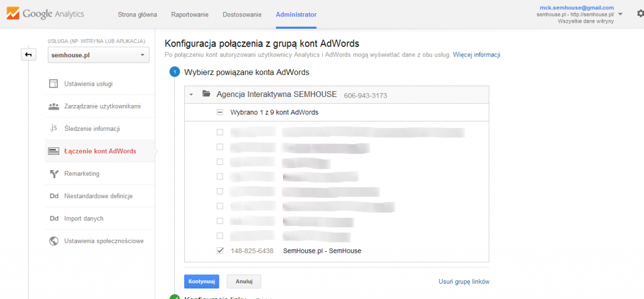Click the Zarządzanie użytkownikami people icon
This screenshot has width=644, height=299.
tap(53, 106)
